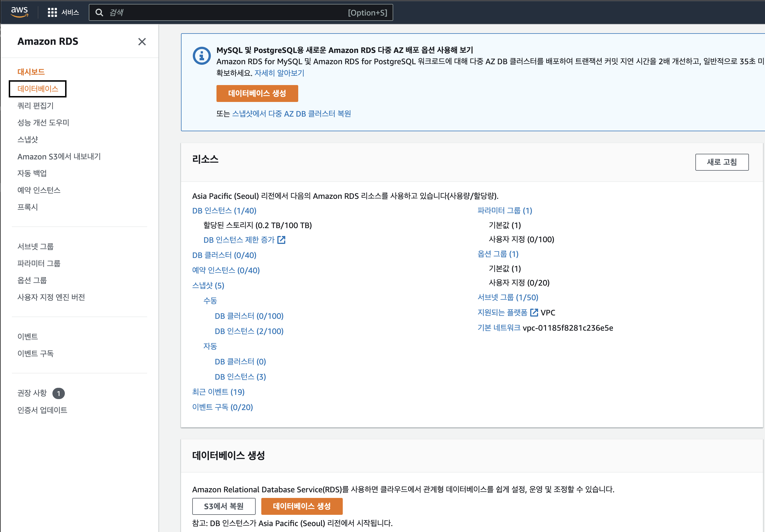This screenshot has width=765, height=532.
Task: Open 지원되는 플랫폼 external link icon
Action: [534, 312]
